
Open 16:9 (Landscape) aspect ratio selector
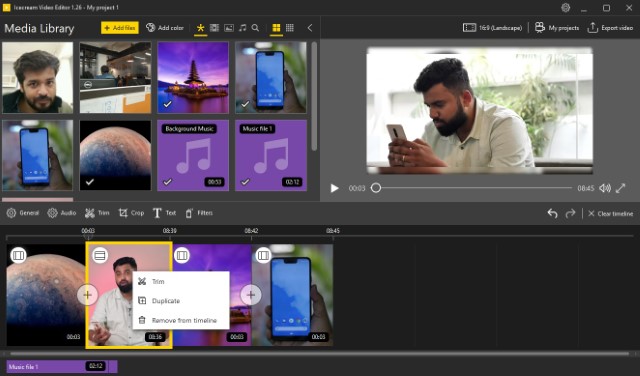coord(492,28)
